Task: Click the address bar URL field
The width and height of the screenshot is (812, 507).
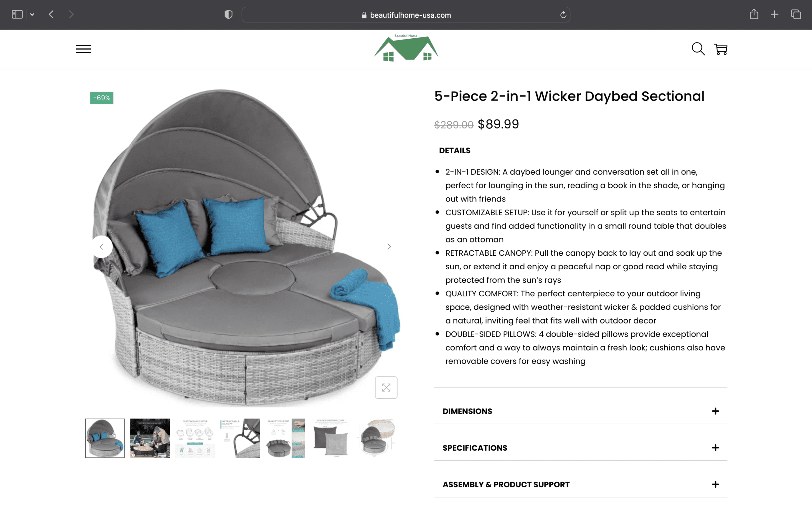Action: tap(406, 15)
